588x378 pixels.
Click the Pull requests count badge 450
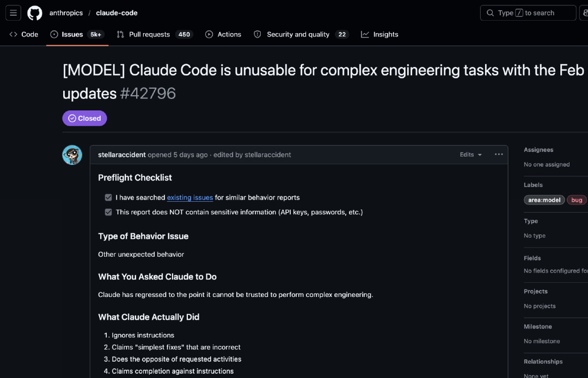(x=184, y=34)
